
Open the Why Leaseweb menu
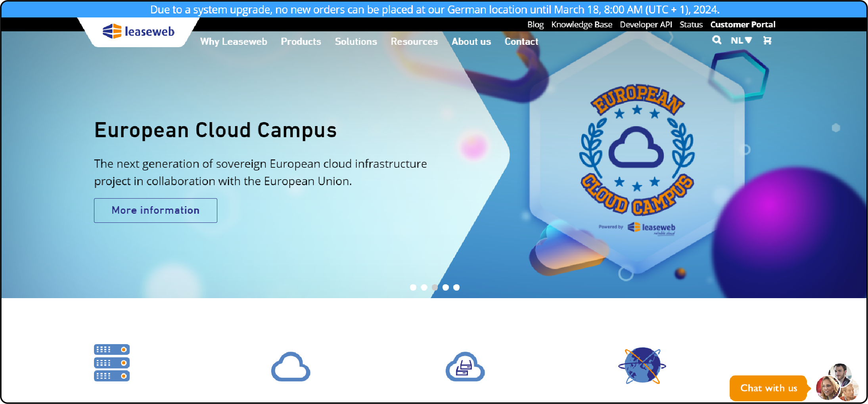pos(234,42)
